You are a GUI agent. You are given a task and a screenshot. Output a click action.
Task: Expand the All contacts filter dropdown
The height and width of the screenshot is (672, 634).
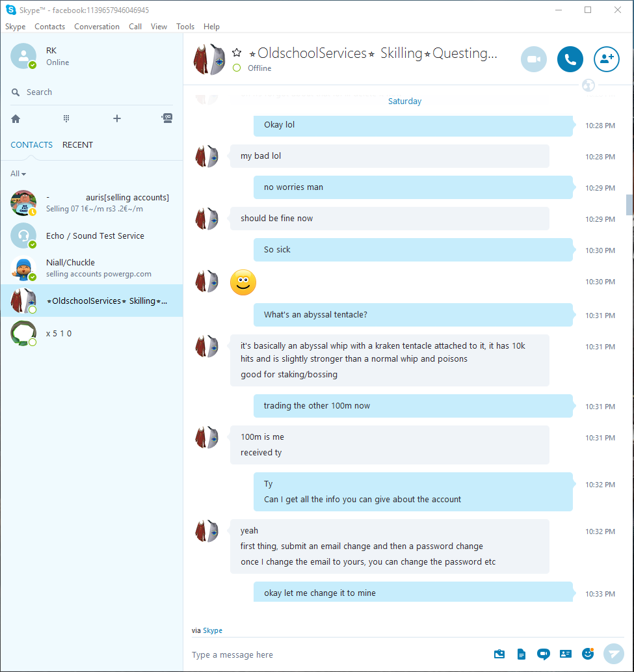click(18, 174)
